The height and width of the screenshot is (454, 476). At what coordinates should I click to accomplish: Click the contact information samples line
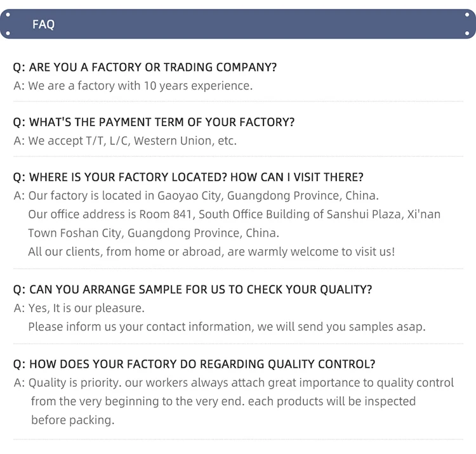click(226, 327)
